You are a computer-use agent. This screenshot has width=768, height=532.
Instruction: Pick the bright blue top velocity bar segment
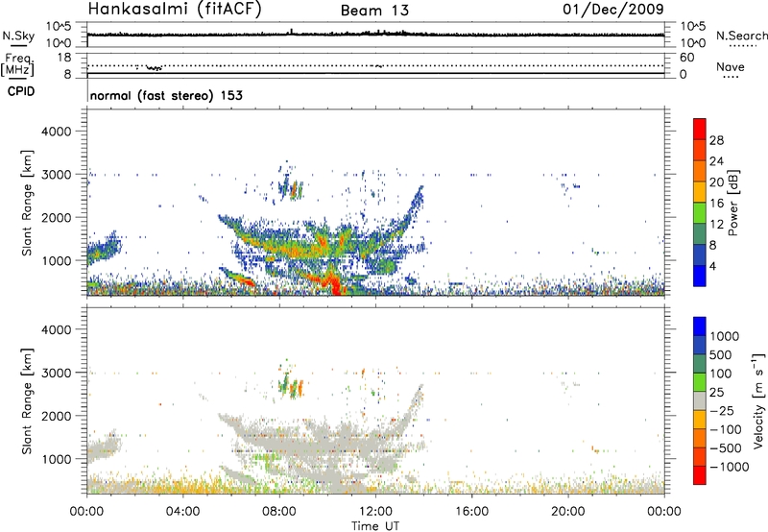(x=700, y=326)
